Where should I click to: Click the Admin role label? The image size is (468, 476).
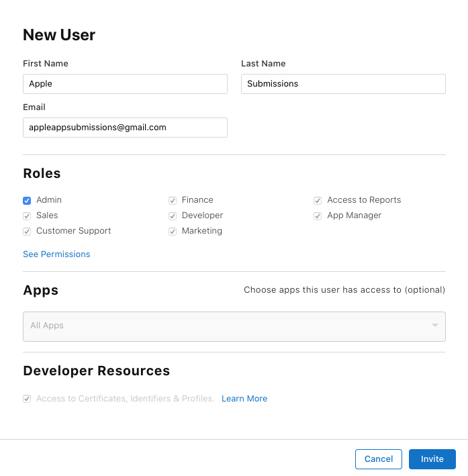(49, 200)
